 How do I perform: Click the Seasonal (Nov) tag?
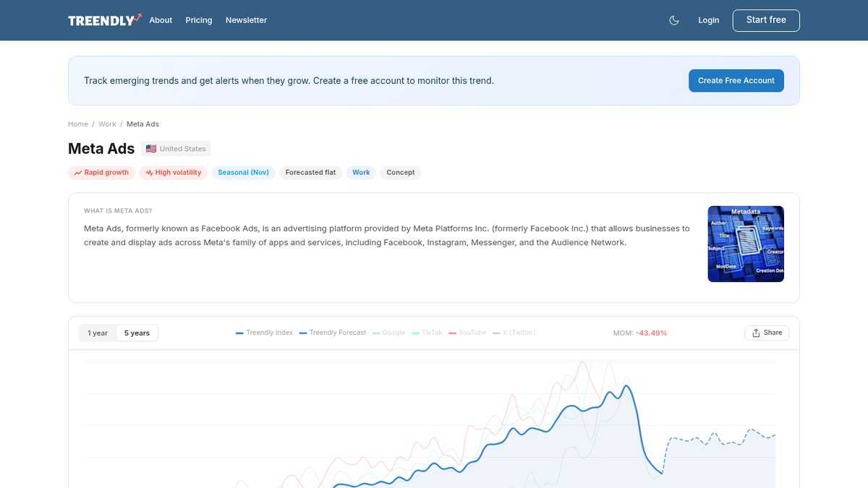click(243, 173)
